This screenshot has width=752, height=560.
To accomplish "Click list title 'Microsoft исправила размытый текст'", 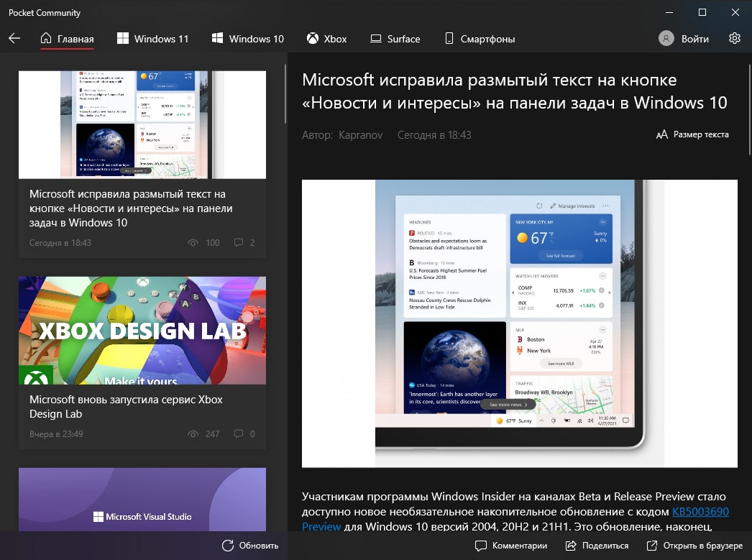I will point(131,208).
